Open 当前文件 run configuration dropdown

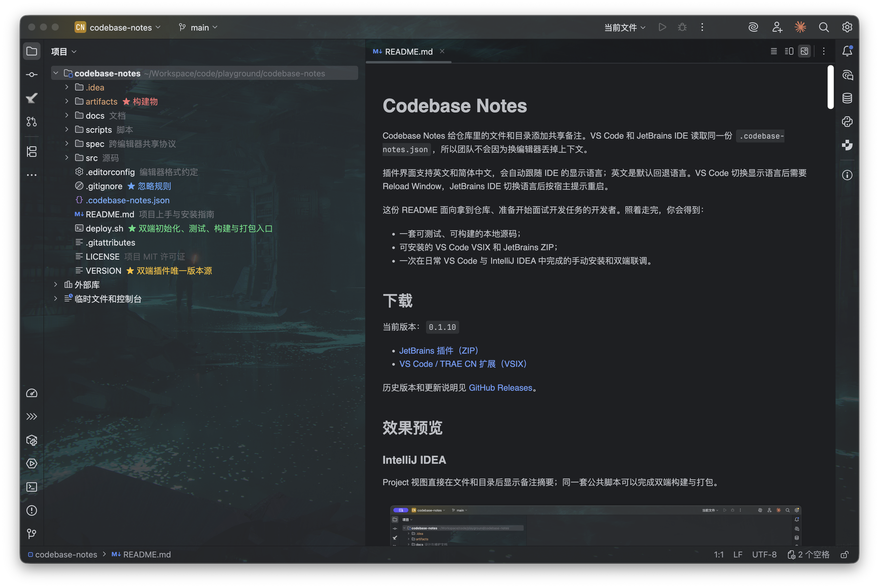click(x=625, y=27)
